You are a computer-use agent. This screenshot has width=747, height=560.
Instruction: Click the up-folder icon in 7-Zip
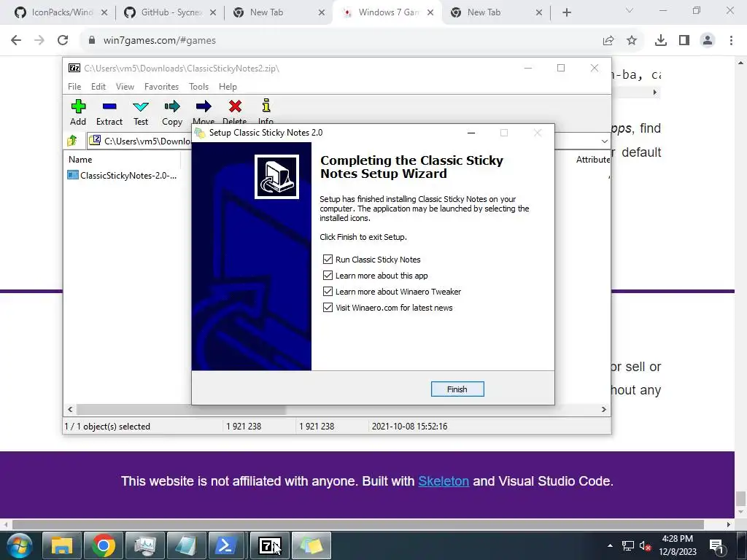pos(72,141)
